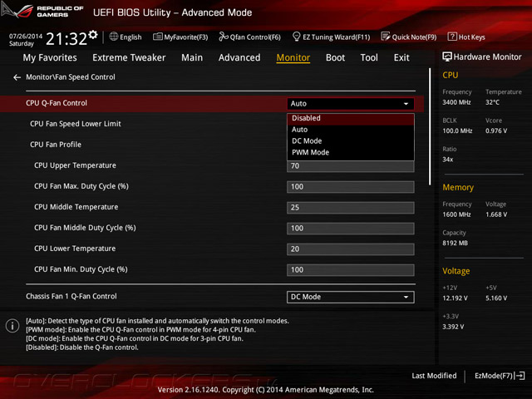532x399 pixels.
Task: Select the Monitor tab
Action: [293, 57]
